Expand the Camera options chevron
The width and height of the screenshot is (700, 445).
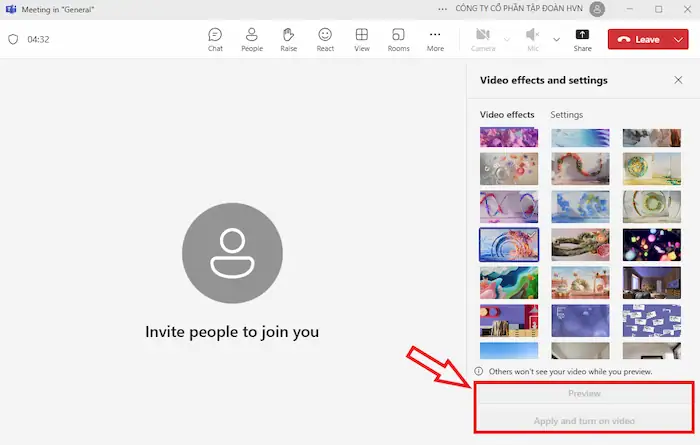point(506,40)
